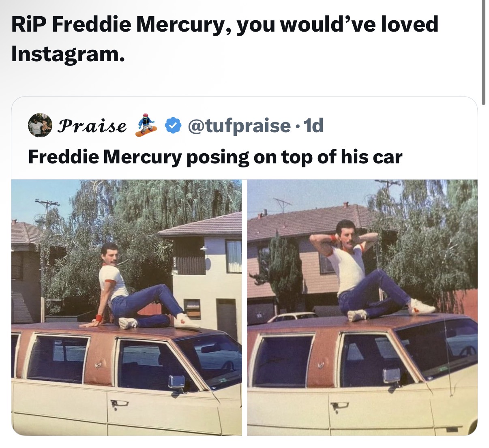The image size is (489, 448).
Task: Click the snowboarder emoji beside Praise
Action: coord(146,125)
